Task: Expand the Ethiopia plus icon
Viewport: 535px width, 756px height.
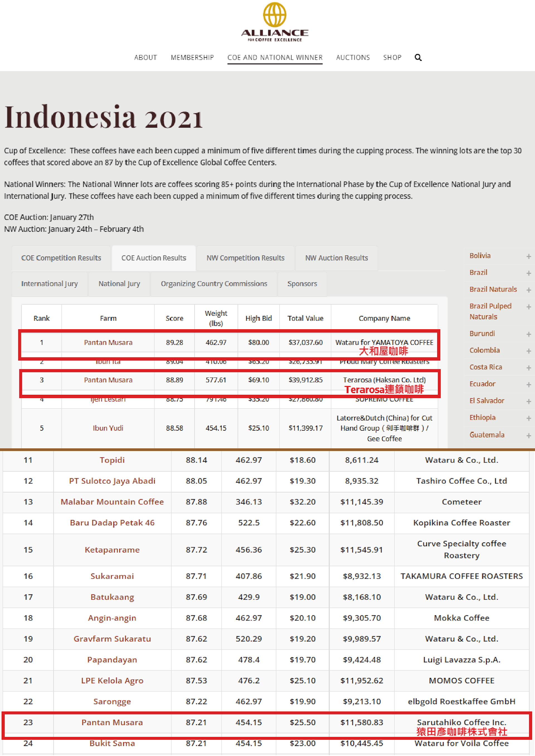Action: click(528, 418)
